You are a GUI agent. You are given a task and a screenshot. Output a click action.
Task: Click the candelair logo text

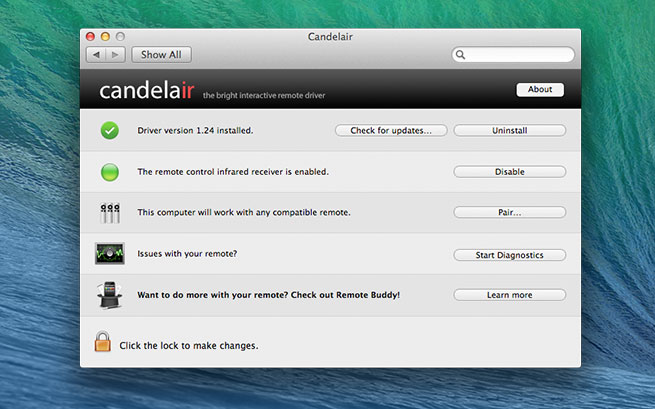click(147, 90)
